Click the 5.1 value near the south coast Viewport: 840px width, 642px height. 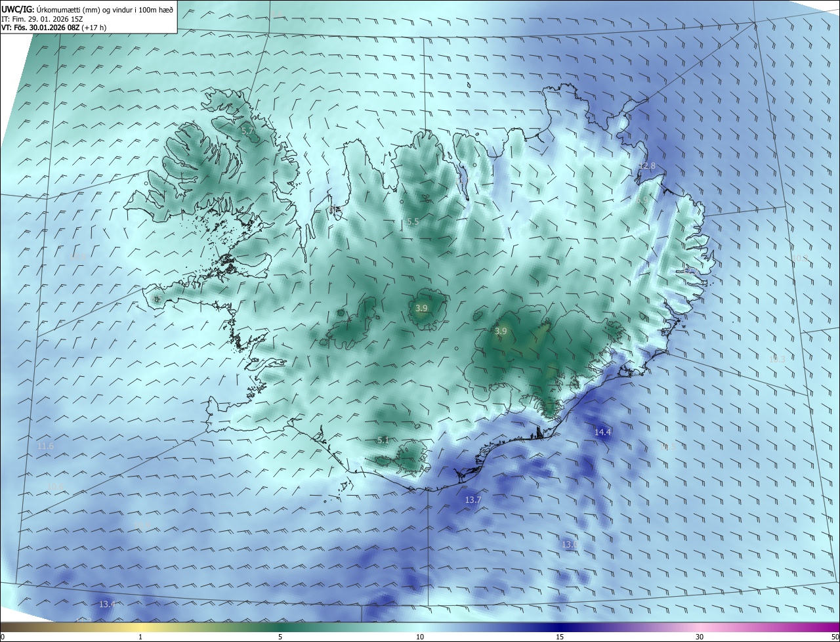click(x=383, y=440)
